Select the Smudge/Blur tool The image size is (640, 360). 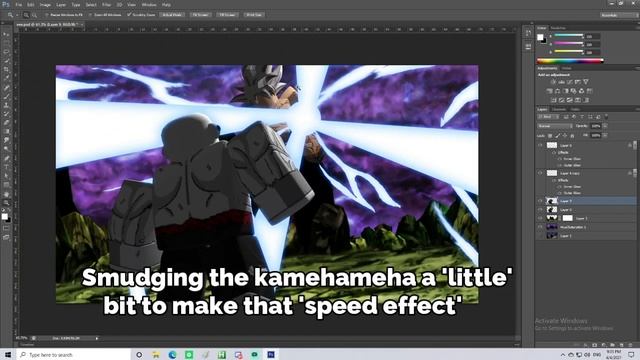tap(7, 140)
